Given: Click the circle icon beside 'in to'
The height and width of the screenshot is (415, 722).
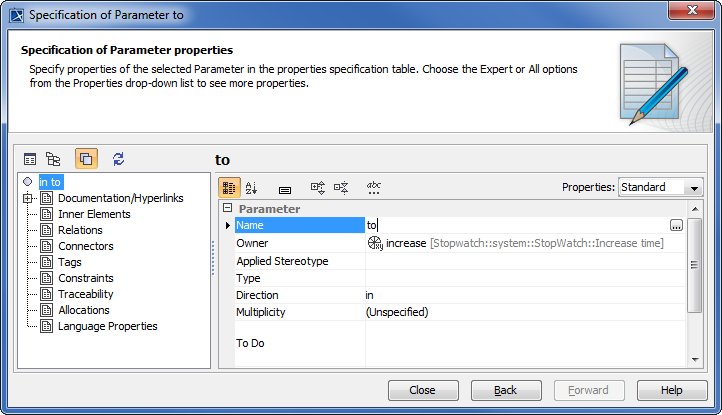Looking at the screenshot, I should click(28, 182).
